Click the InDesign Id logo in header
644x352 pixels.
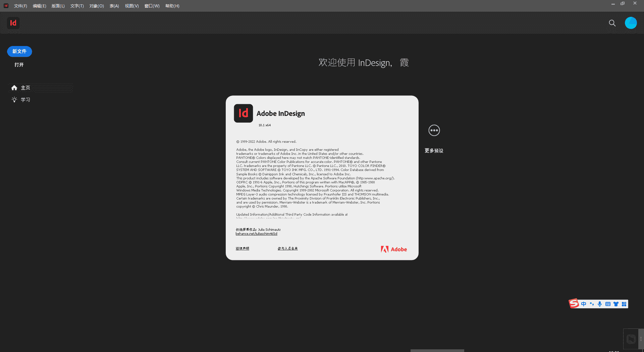click(x=13, y=23)
